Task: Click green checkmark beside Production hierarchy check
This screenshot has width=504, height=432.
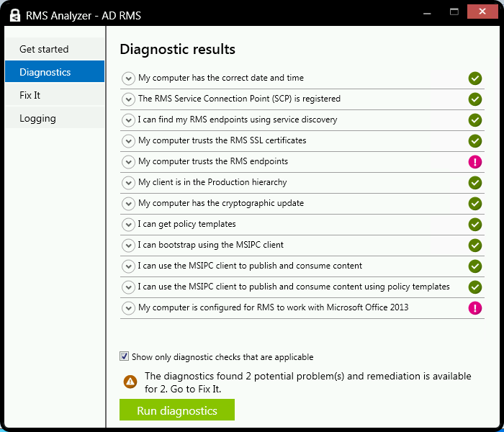Action: coord(475,183)
